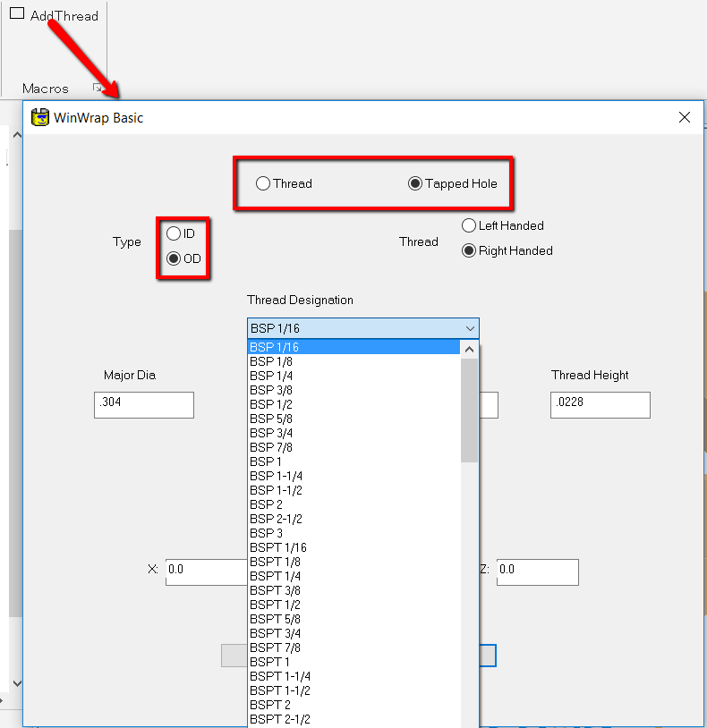Click the Z coordinate input field

538,572
